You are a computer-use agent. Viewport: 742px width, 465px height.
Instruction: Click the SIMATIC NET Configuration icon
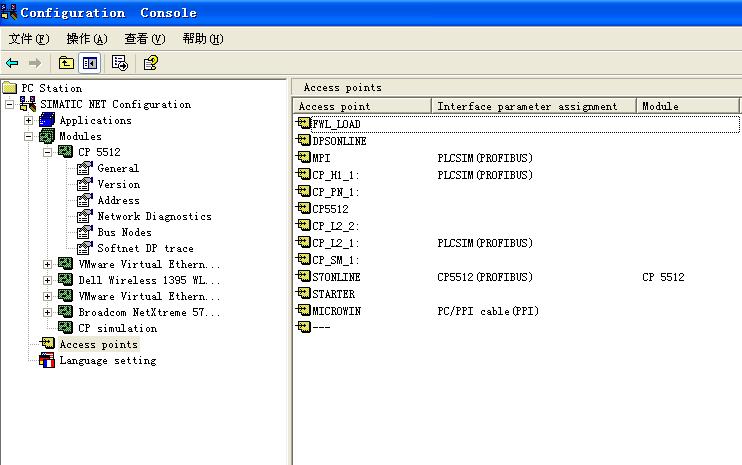point(27,104)
